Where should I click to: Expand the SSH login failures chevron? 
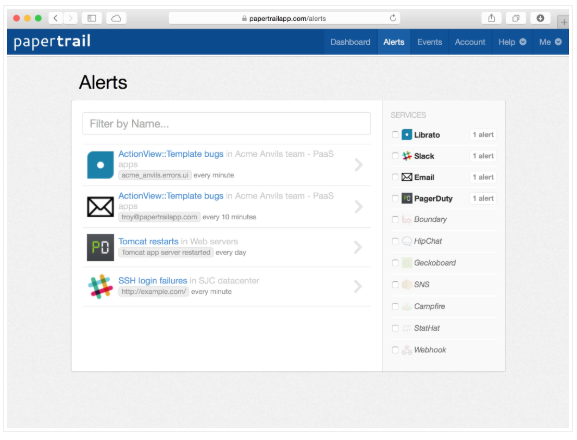tap(358, 286)
